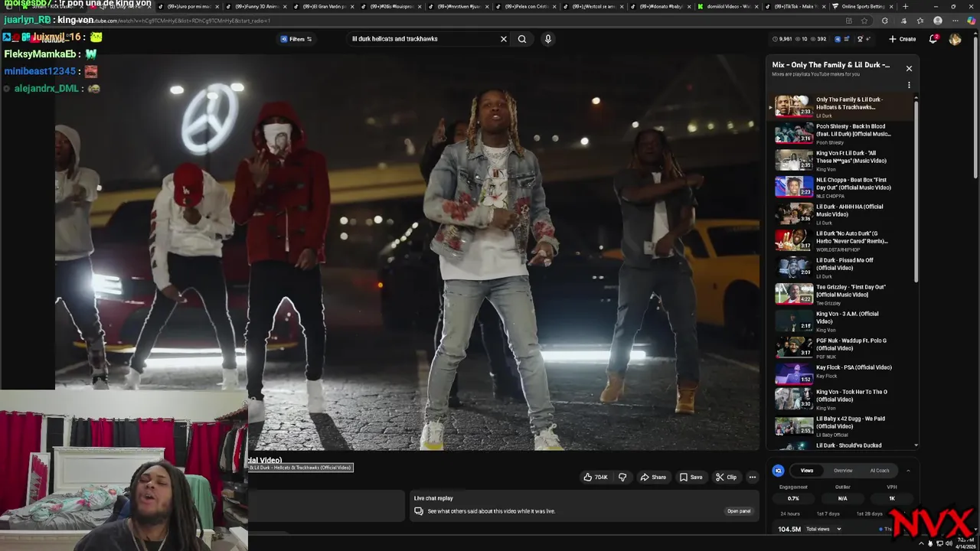Open YouTube notifications bell
The width and height of the screenshot is (980, 551).
coord(933,39)
